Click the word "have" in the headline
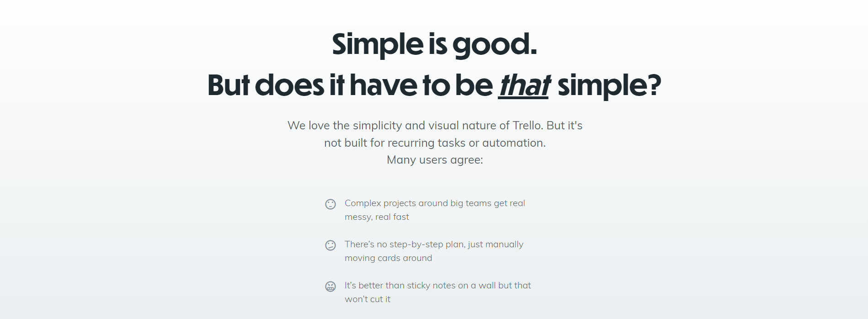 [383, 85]
